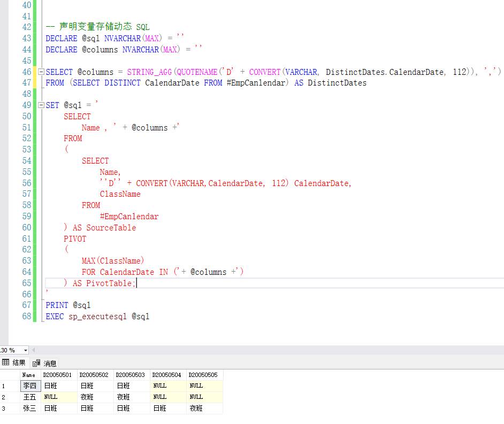Click the STRING_AGG function on line 46

[x=149, y=72]
